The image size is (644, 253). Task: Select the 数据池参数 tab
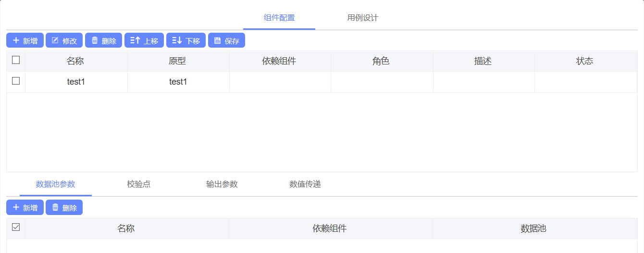[56, 184]
